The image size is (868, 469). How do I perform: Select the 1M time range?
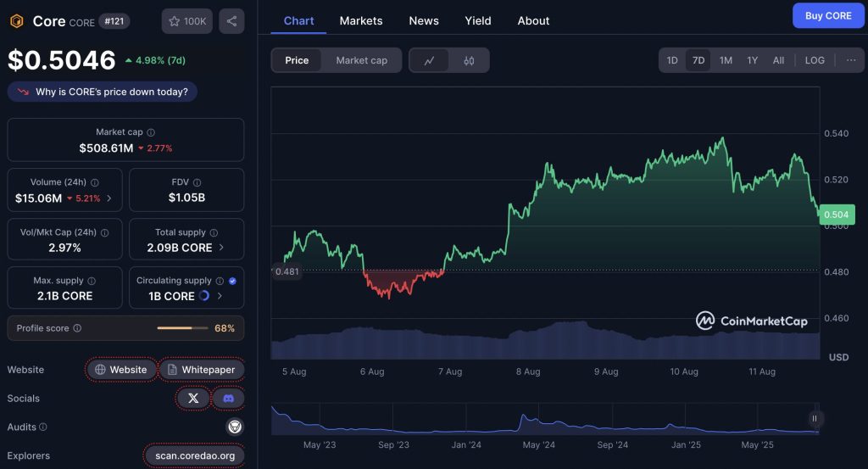(x=726, y=60)
